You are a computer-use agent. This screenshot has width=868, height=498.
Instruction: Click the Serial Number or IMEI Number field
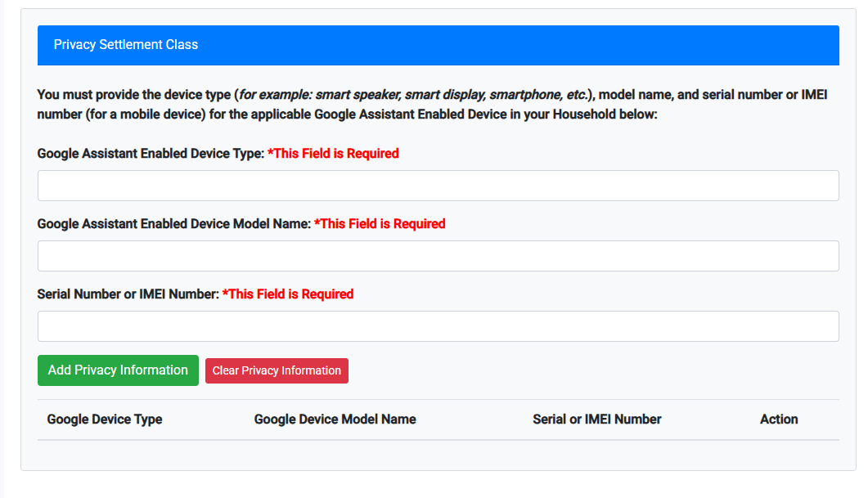click(438, 326)
